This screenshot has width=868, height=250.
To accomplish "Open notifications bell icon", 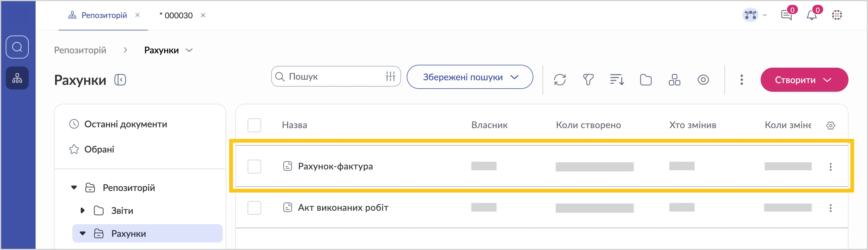I will [811, 15].
